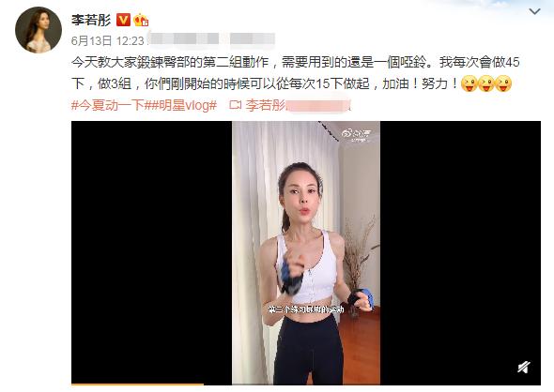This screenshot has height=392, width=554.
Task: Click the orange verified V badge
Action: pos(123,20)
